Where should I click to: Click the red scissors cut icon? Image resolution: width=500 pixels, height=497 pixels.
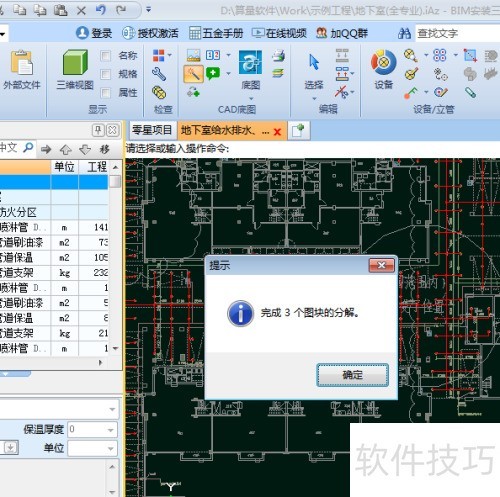(x=341, y=92)
